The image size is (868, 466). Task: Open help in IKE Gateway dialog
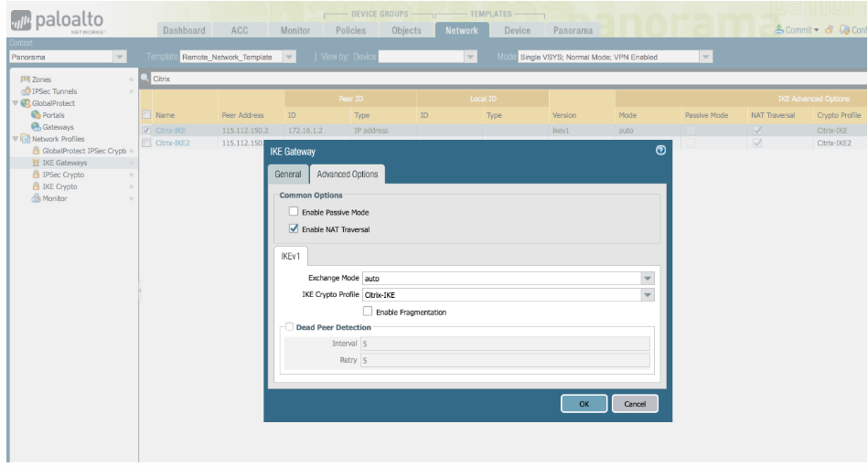coord(660,151)
